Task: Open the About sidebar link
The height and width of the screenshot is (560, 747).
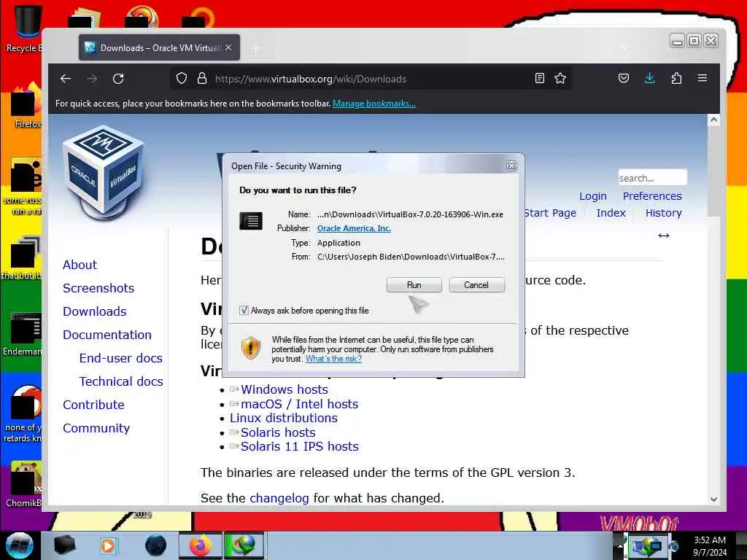Action: (x=80, y=265)
